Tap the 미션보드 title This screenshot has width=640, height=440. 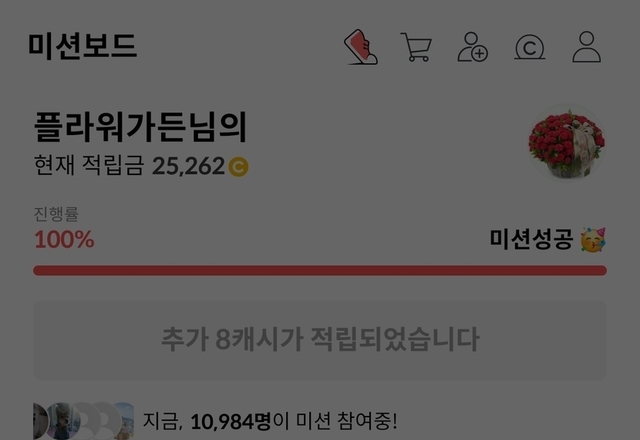82,46
